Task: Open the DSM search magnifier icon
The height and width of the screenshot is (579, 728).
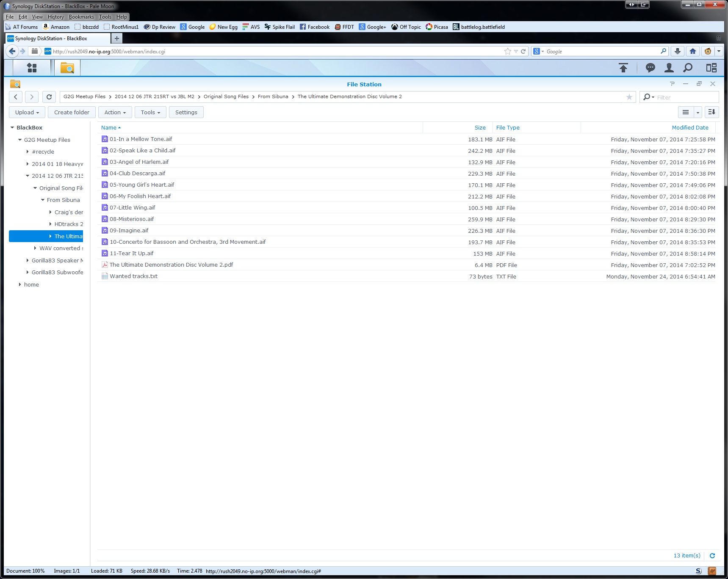Action: 688,68
